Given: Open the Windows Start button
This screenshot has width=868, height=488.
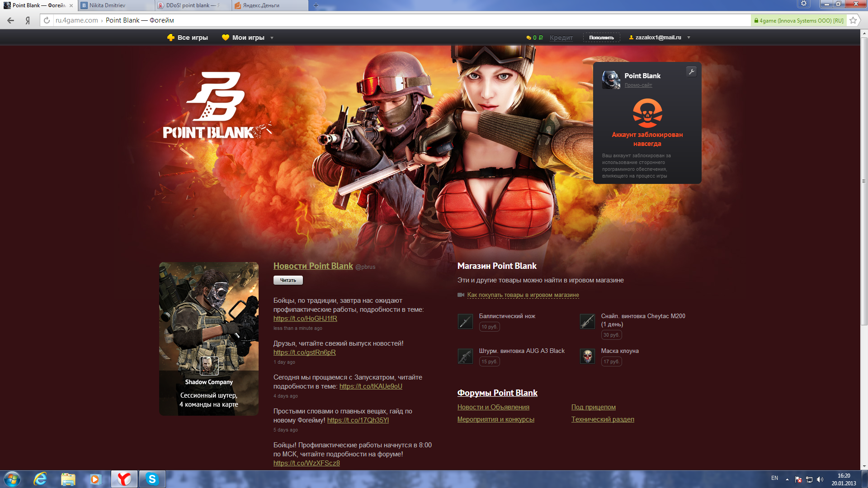Looking at the screenshot, I should (12, 479).
